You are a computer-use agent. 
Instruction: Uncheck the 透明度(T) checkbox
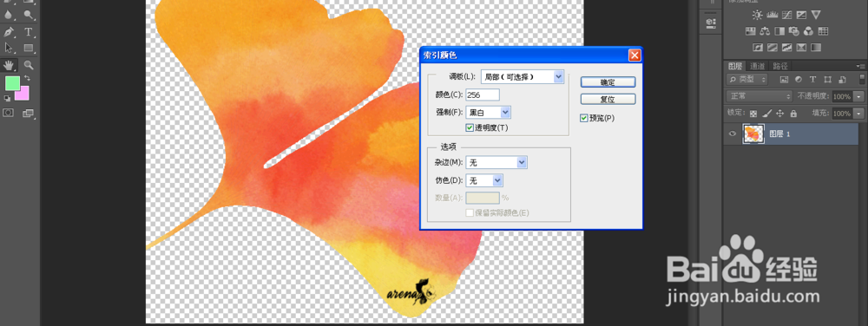pos(470,128)
